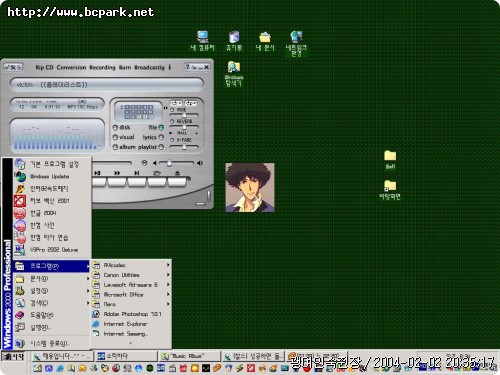This screenshot has width=500, height=375.
Task: Expand the 설정(S) Settings submenu arrow
Action: tap(88, 291)
